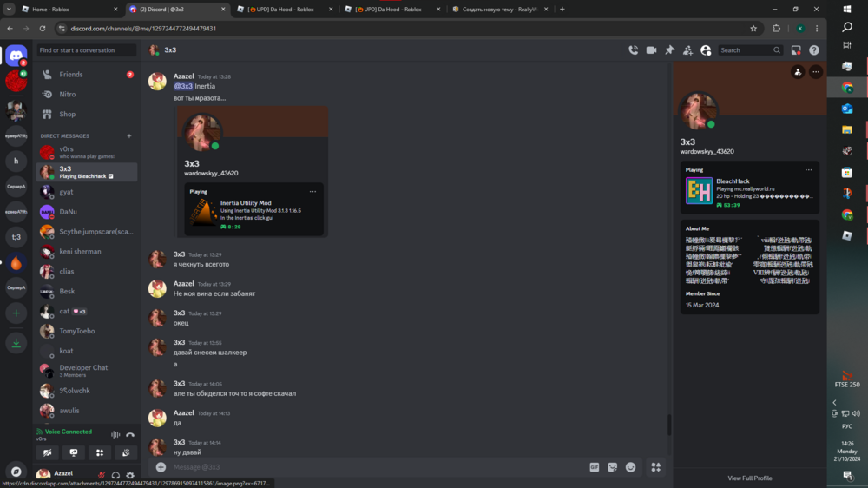Open pinned messages
This screenshot has height=488, width=868.
(x=670, y=49)
